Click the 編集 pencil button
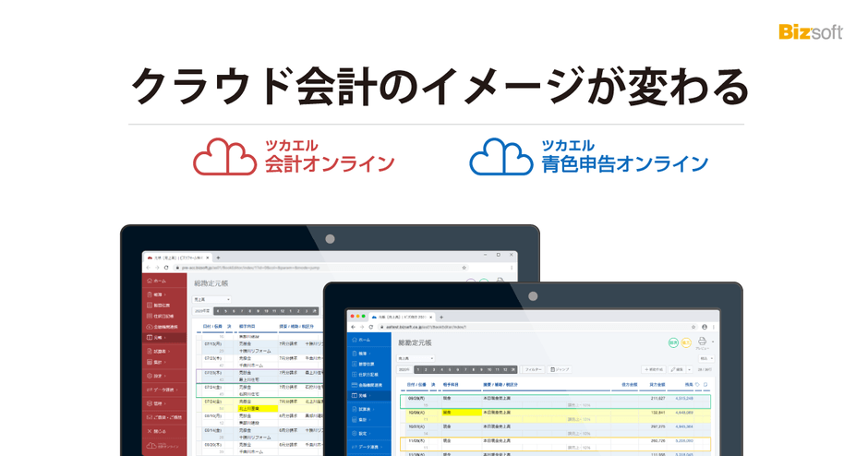 [x=677, y=369]
